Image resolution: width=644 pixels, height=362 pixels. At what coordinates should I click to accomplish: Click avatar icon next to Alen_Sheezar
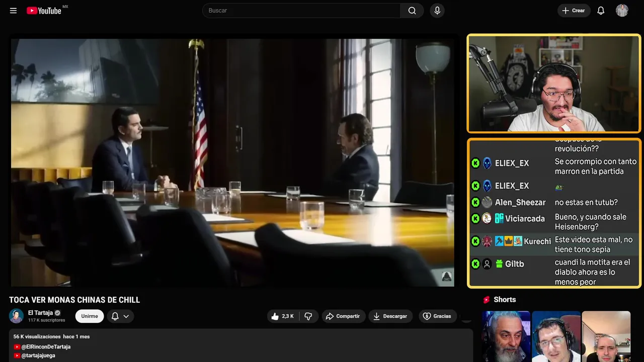[487, 203]
